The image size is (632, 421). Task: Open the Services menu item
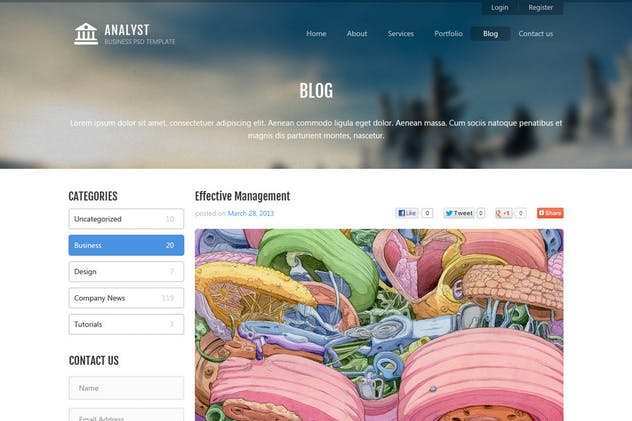click(401, 34)
